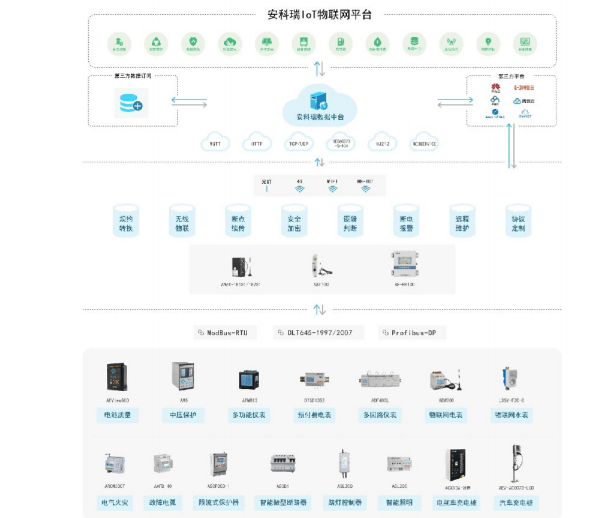Click the TCP/UDP protocol cloud

tap(298, 143)
